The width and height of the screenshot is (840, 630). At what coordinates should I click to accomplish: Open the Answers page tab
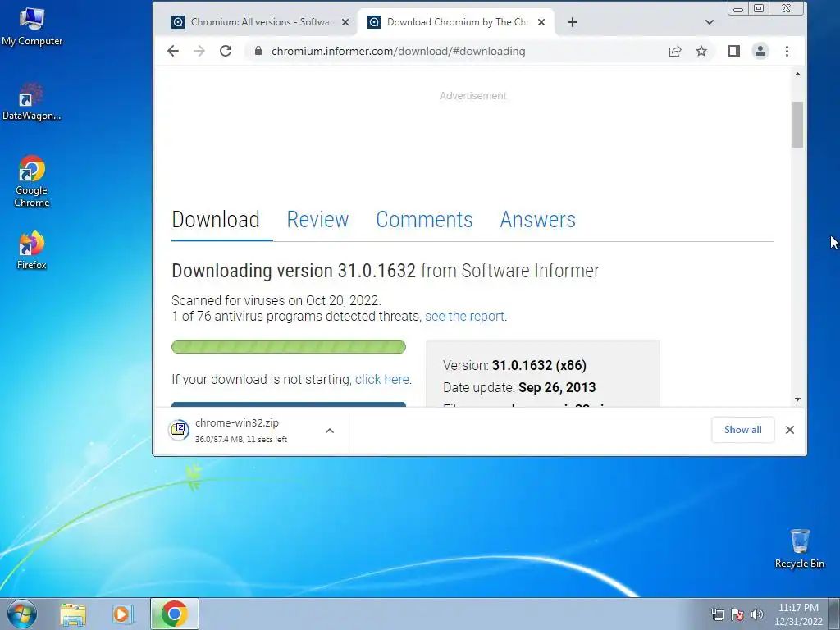point(538,220)
